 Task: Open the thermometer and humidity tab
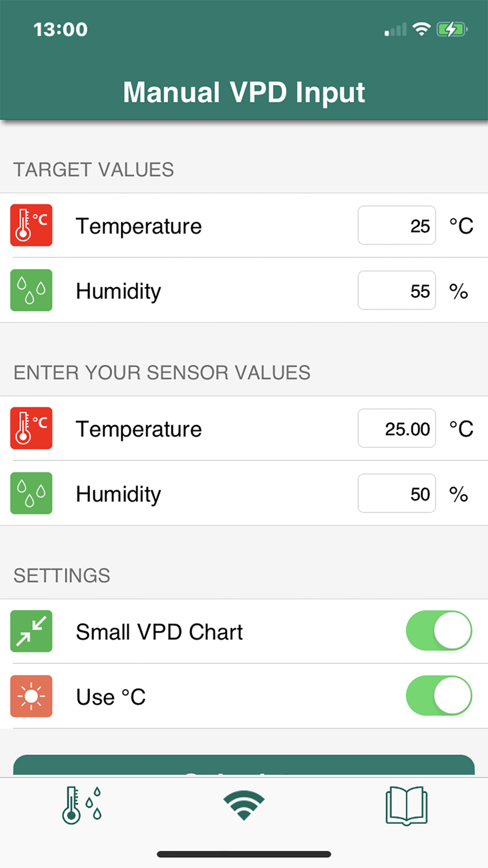click(x=81, y=806)
